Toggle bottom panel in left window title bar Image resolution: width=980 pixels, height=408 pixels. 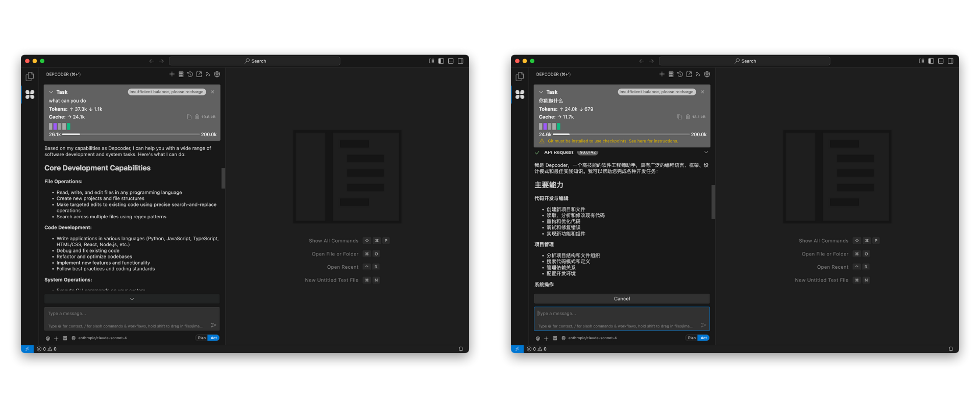[x=451, y=61]
